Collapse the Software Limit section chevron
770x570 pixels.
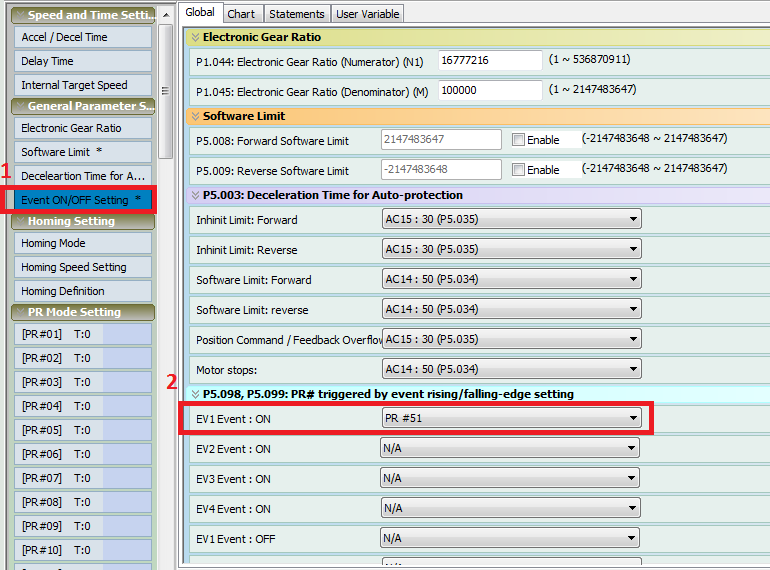pos(195,116)
